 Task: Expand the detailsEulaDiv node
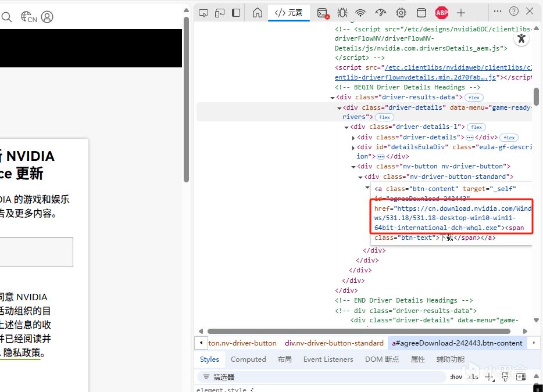tap(353, 148)
